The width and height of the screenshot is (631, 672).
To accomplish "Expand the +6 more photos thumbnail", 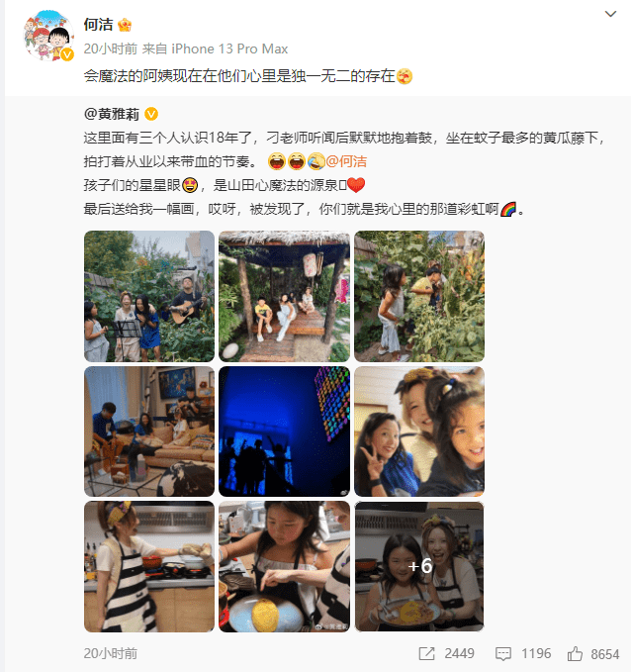I will click(419, 566).
